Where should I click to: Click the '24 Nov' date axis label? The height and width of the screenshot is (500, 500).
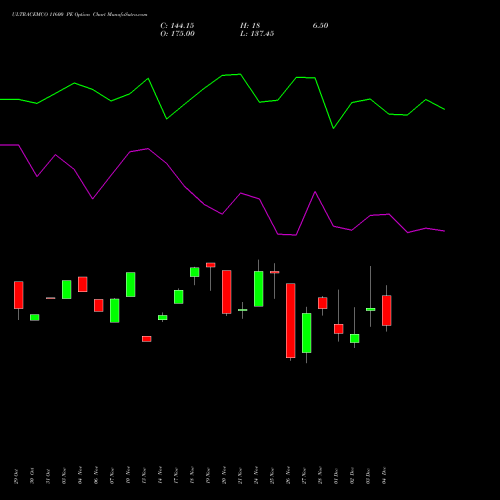pyautogui.click(x=256, y=475)
